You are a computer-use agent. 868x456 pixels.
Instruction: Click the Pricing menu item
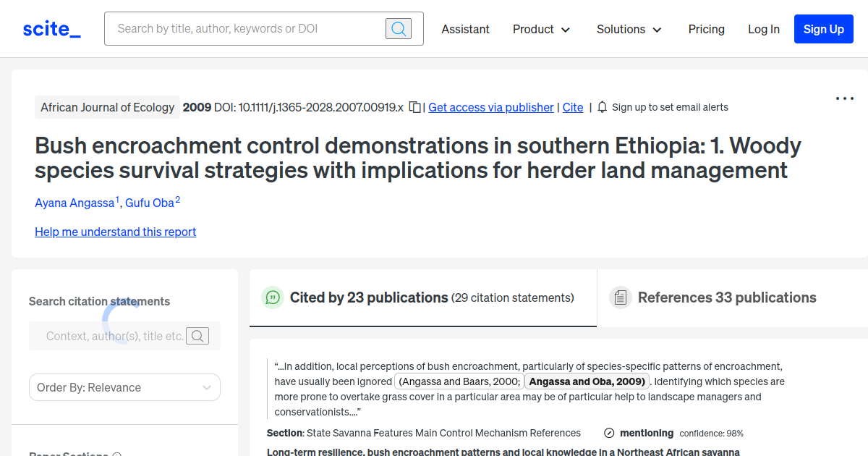tap(706, 30)
